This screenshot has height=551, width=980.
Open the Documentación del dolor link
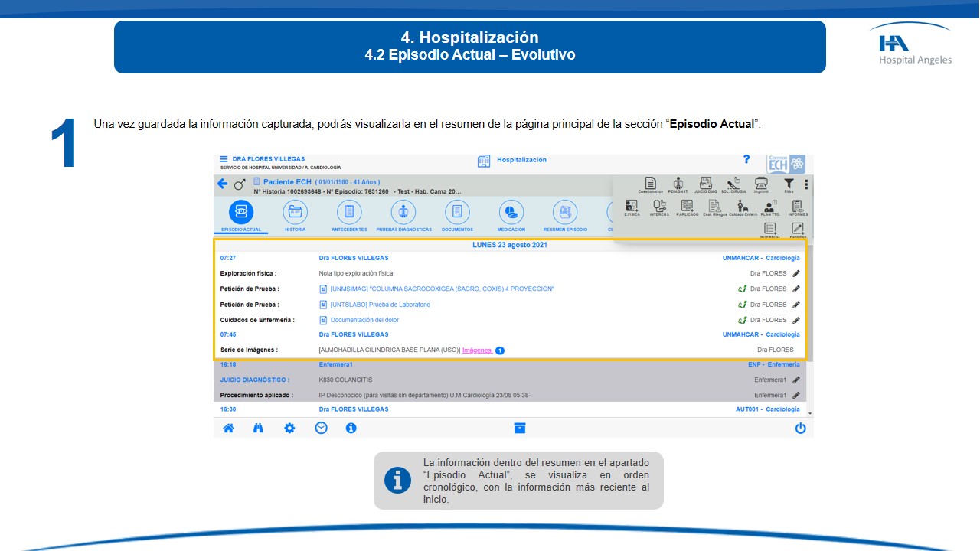pyautogui.click(x=364, y=320)
